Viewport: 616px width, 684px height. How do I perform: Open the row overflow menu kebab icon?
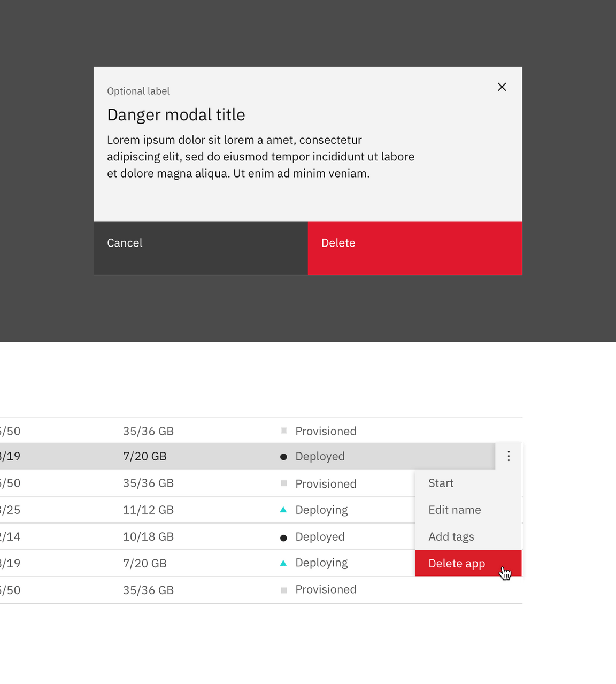click(508, 456)
